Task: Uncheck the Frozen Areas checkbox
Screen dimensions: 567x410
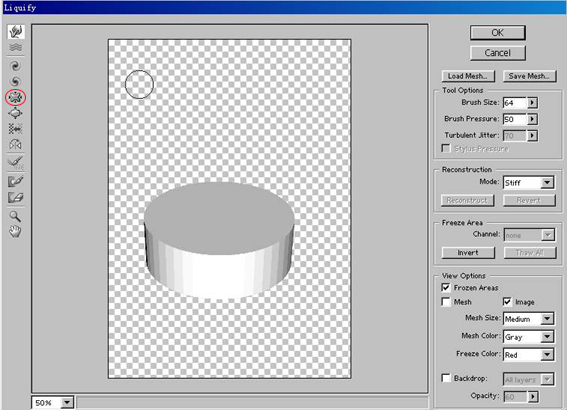Action: click(446, 287)
